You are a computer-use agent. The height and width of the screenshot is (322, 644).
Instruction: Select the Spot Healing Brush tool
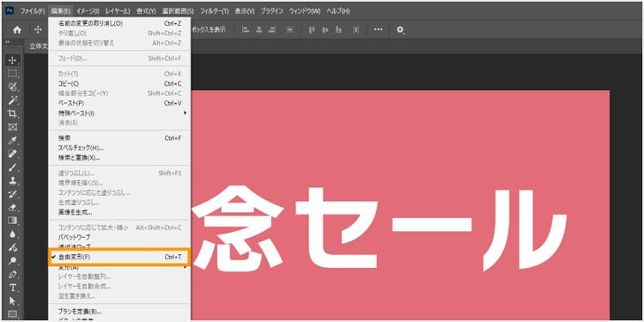13,154
